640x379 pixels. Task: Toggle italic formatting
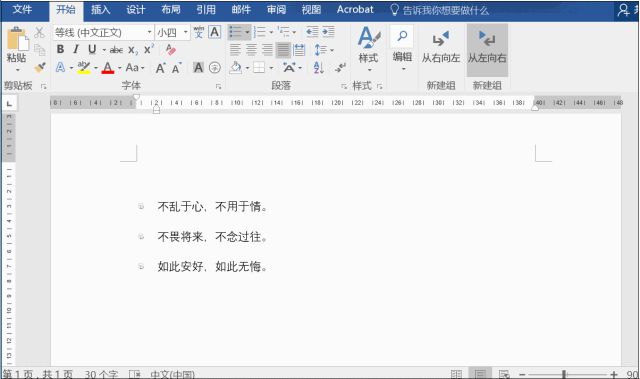pyautogui.click(x=76, y=49)
